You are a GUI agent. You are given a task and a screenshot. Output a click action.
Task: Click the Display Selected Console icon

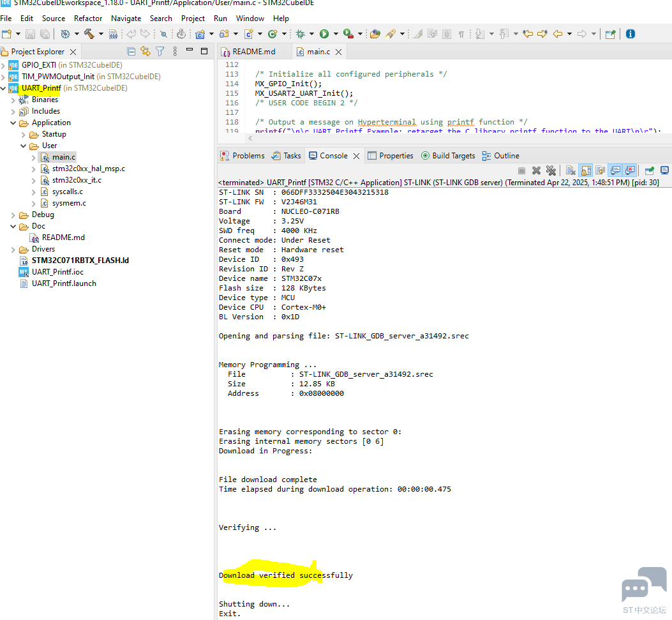coord(665,170)
